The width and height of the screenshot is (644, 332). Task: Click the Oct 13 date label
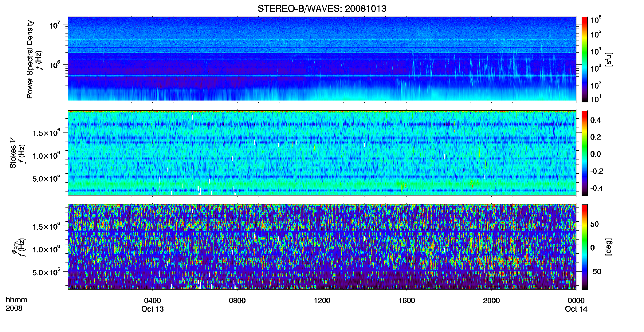coord(152,309)
